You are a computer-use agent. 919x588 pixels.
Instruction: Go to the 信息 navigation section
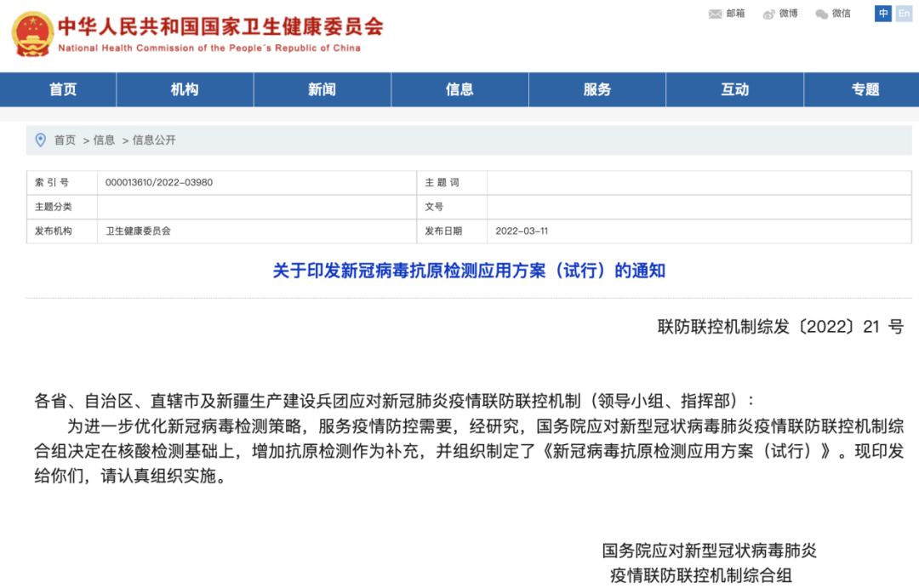pyautogui.click(x=459, y=89)
